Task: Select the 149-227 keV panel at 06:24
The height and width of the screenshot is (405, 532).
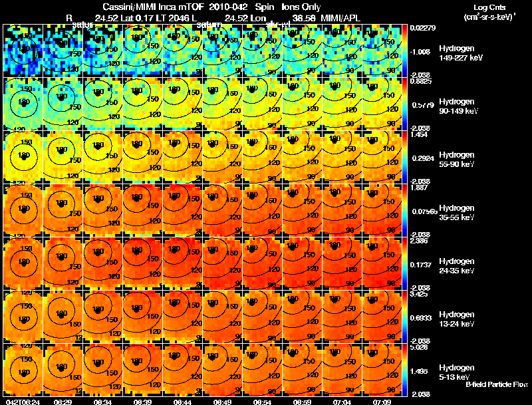Action: coord(23,51)
